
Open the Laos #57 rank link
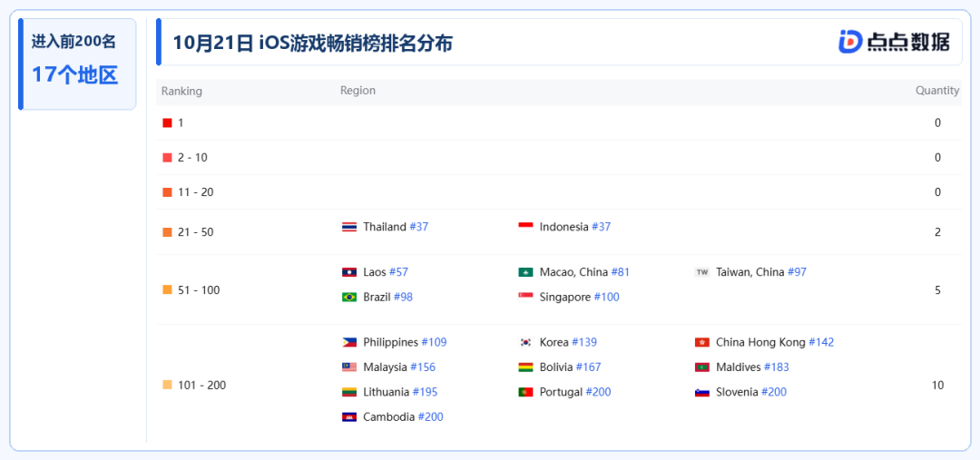point(398,272)
